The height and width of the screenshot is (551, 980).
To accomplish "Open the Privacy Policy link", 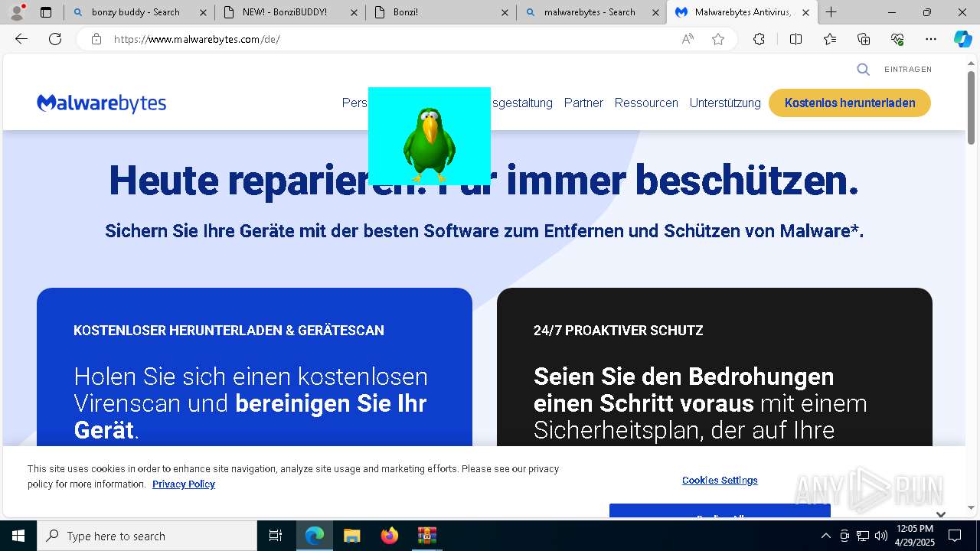I will pyautogui.click(x=184, y=484).
